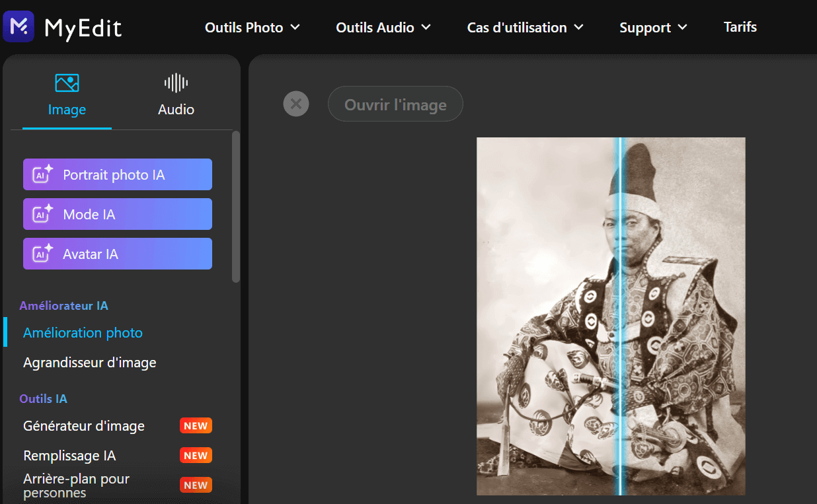The height and width of the screenshot is (504, 817).
Task: Click the X dismiss icon near Ouvrir l'image
Action: (296, 104)
